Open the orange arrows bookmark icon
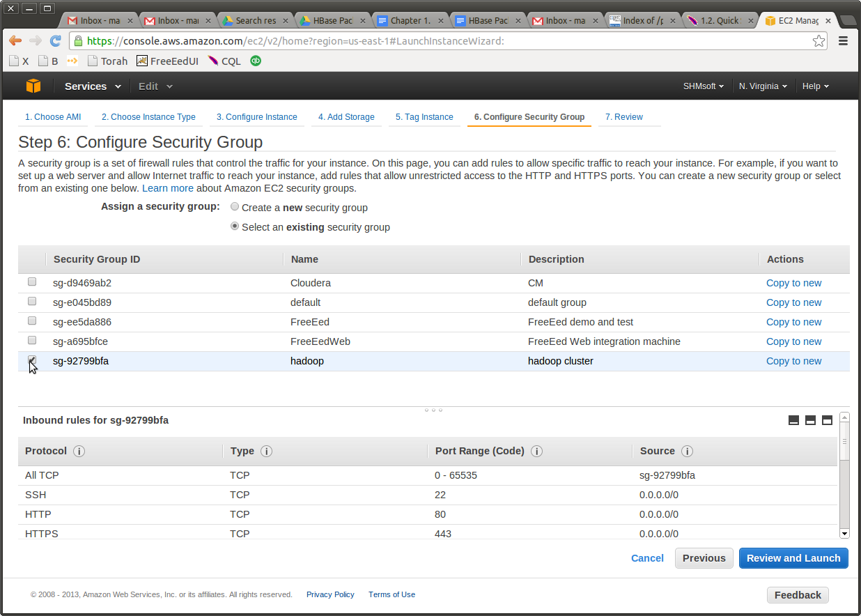861x616 pixels. point(72,61)
